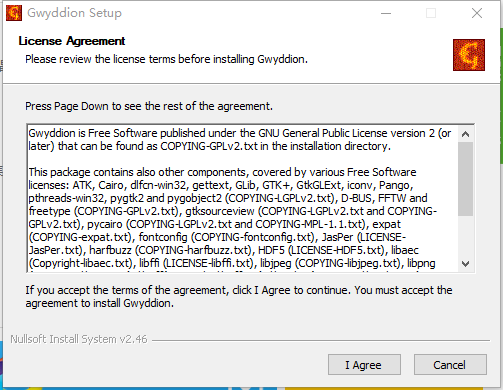This screenshot has width=503, height=390.
Task: Click the license text scrollbar thumb
Action: coord(466,179)
